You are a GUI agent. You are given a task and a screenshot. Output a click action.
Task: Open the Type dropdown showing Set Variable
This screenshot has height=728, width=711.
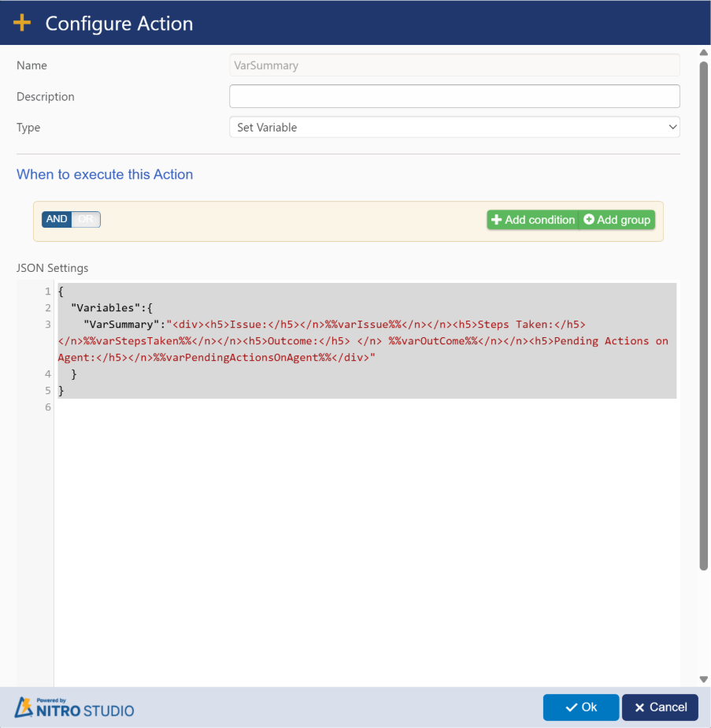pyautogui.click(x=454, y=127)
